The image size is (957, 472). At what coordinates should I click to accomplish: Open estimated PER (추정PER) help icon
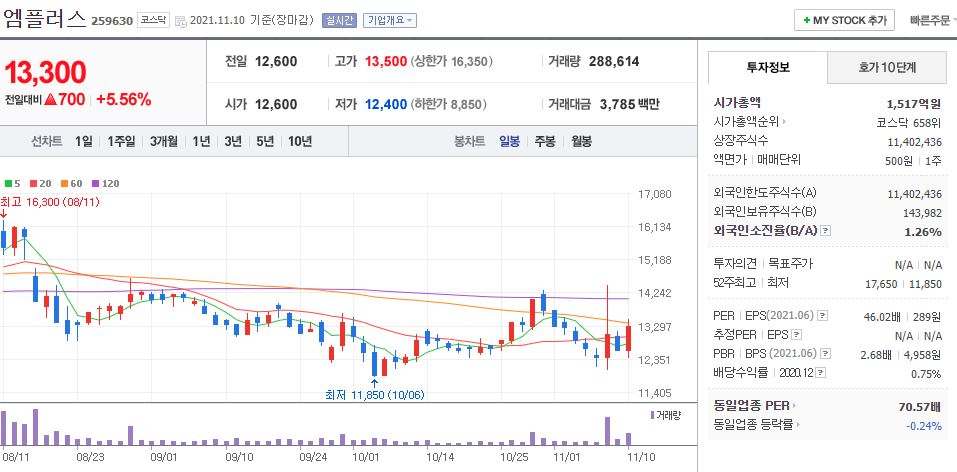tap(796, 335)
